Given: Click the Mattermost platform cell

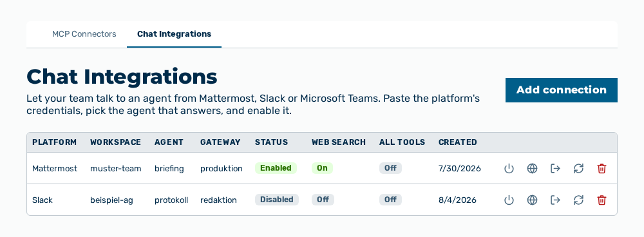Looking at the screenshot, I should pyautogui.click(x=55, y=168).
